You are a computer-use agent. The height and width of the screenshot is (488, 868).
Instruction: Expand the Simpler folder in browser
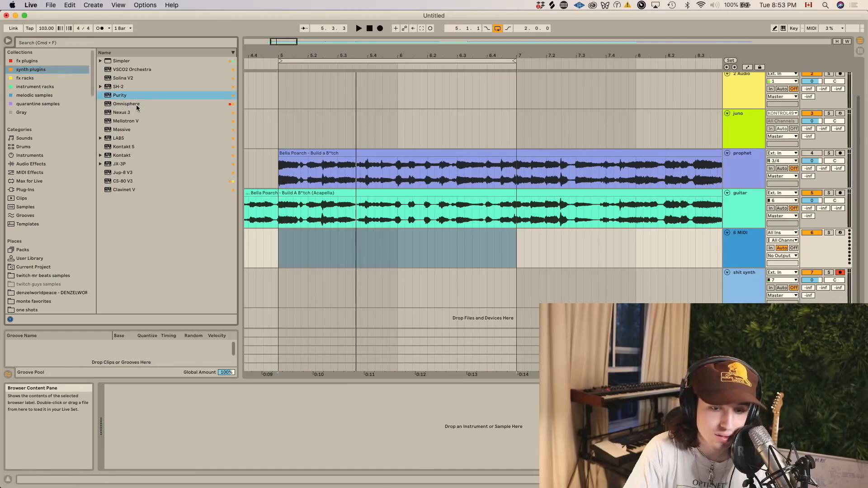click(x=100, y=61)
